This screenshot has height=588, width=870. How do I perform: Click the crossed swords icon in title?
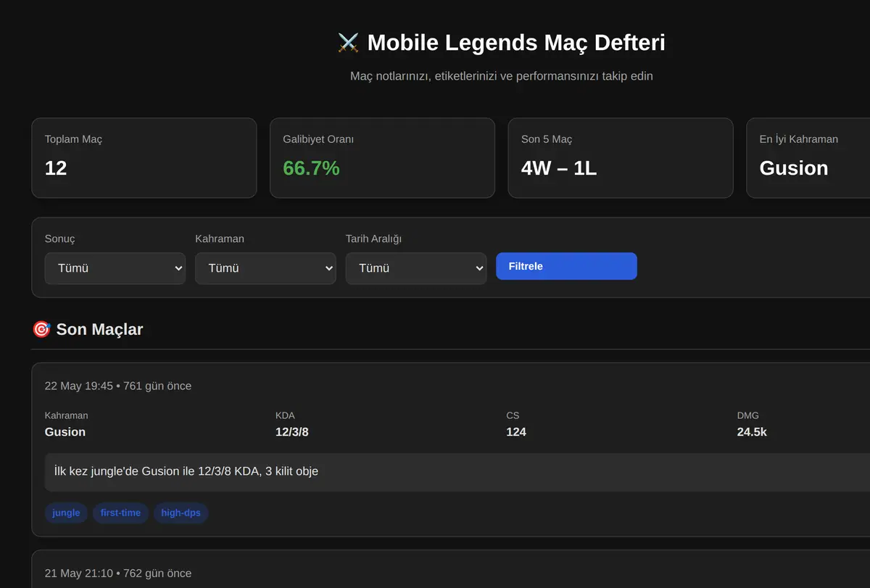tap(349, 43)
